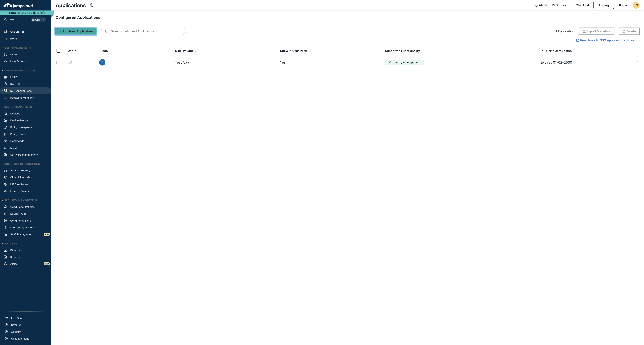The image size is (644, 345).
Task: Click Export Metadata button
Action: point(596,31)
